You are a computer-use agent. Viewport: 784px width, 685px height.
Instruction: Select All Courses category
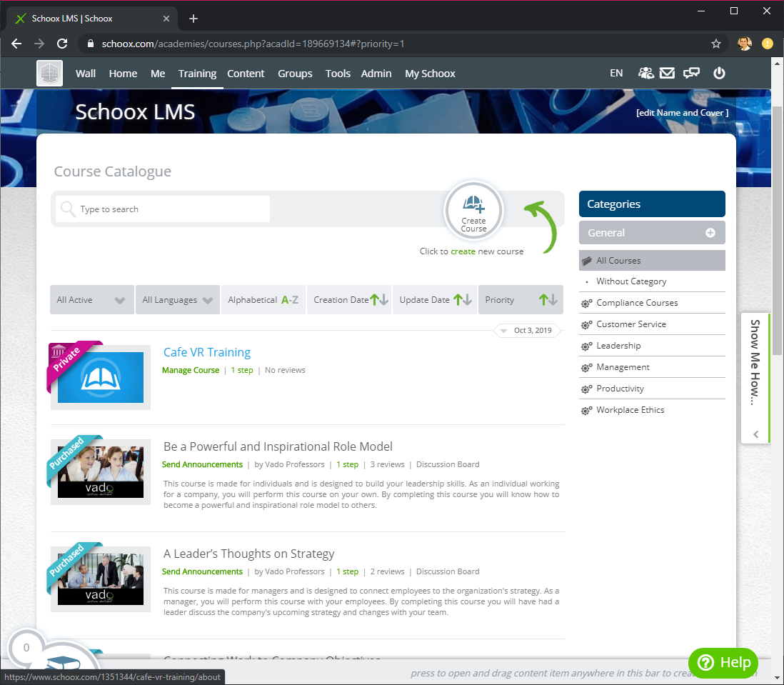[652, 261]
